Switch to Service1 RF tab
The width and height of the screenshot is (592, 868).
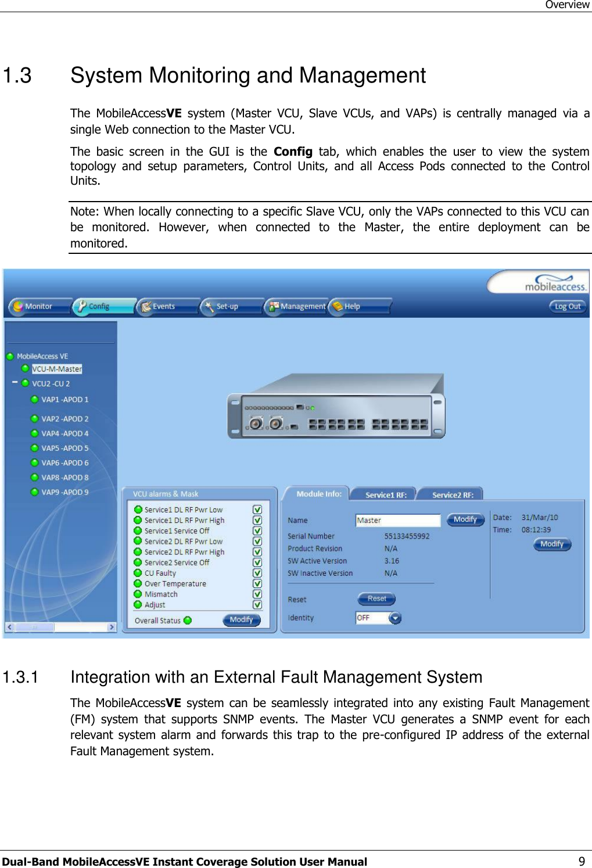coord(386,495)
